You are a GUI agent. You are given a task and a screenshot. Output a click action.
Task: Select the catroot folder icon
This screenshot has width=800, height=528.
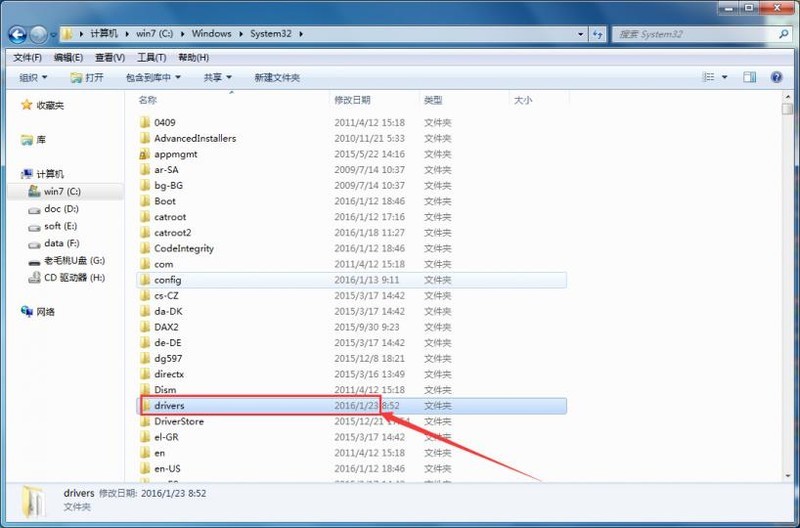[145, 217]
